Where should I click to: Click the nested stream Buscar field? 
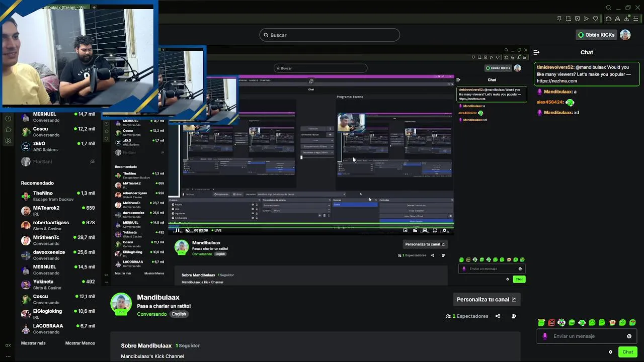click(x=320, y=68)
